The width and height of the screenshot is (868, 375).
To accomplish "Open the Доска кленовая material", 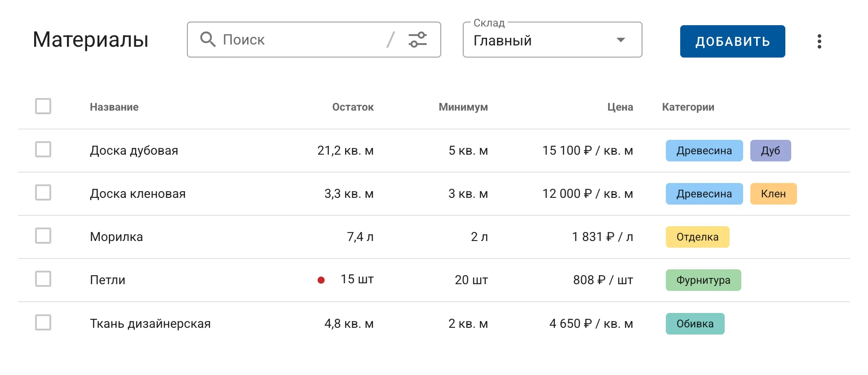I will tap(137, 194).
